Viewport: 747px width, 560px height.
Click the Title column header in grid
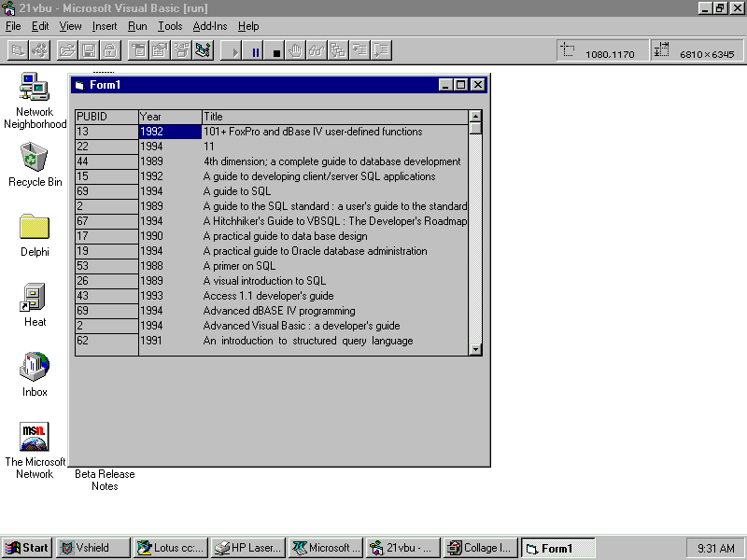pos(334,117)
